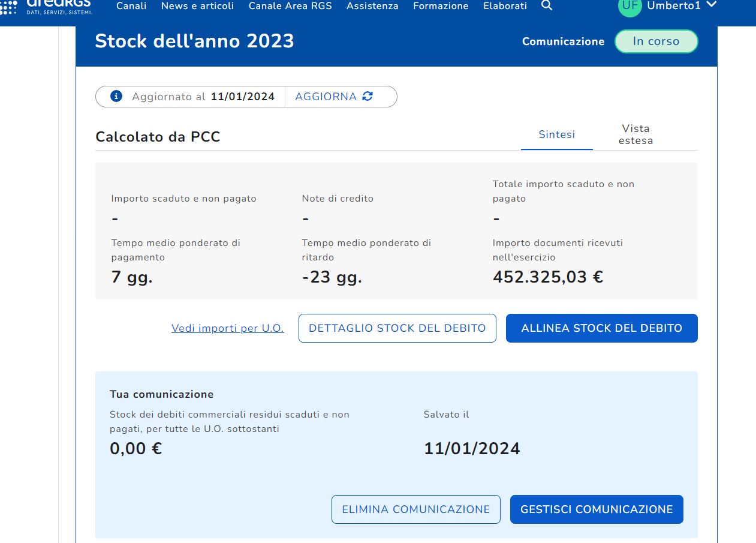Open the Canali menu
The image size is (756, 543).
(131, 6)
